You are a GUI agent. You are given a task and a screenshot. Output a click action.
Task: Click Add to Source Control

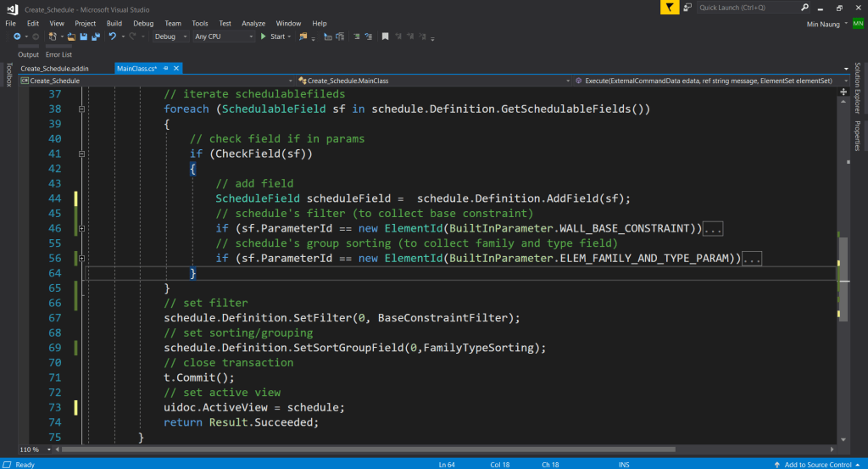click(x=818, y=464)
